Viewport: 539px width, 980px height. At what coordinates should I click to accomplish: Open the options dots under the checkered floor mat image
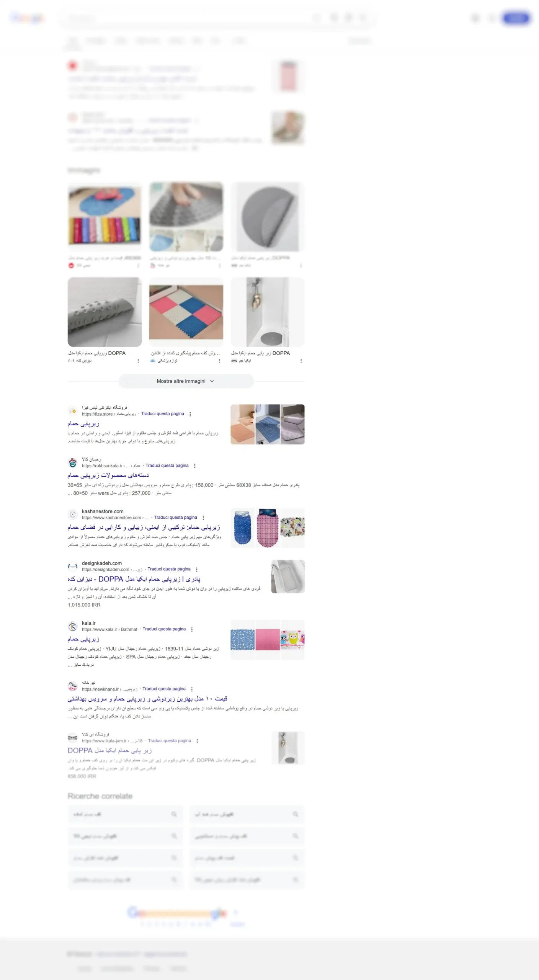coord(220,361)
